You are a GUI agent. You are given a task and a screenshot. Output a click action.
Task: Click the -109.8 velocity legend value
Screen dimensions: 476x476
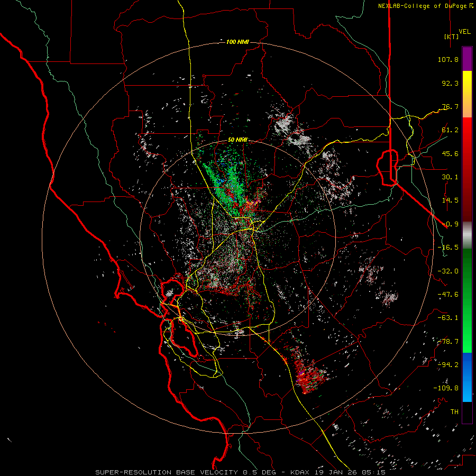446,388
